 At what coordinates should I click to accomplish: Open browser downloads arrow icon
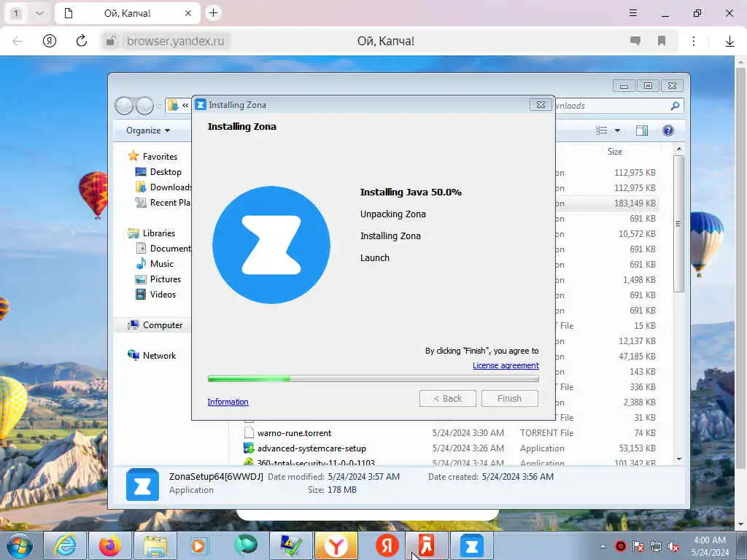pos(729,42)
